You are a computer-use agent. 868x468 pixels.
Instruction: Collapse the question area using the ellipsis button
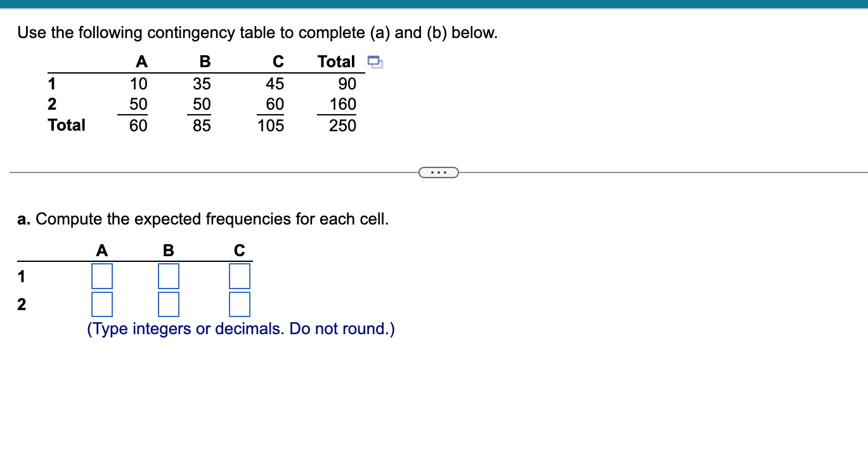(x=439, y=171)
